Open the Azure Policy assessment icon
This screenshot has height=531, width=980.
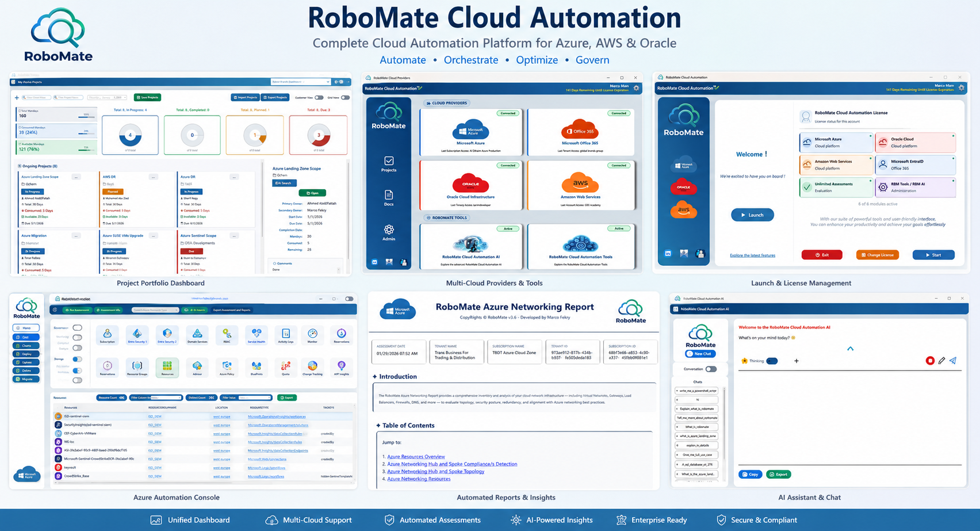[x=227, y=368]
